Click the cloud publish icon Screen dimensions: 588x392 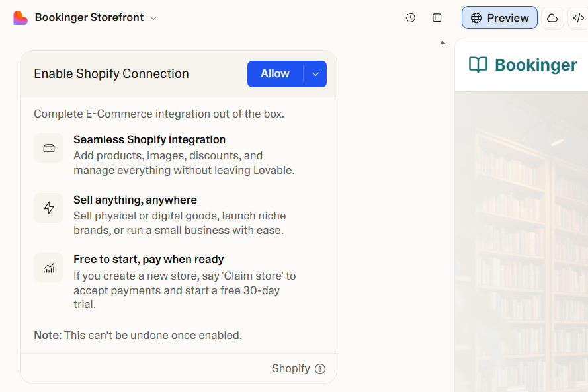coord(553,18)
